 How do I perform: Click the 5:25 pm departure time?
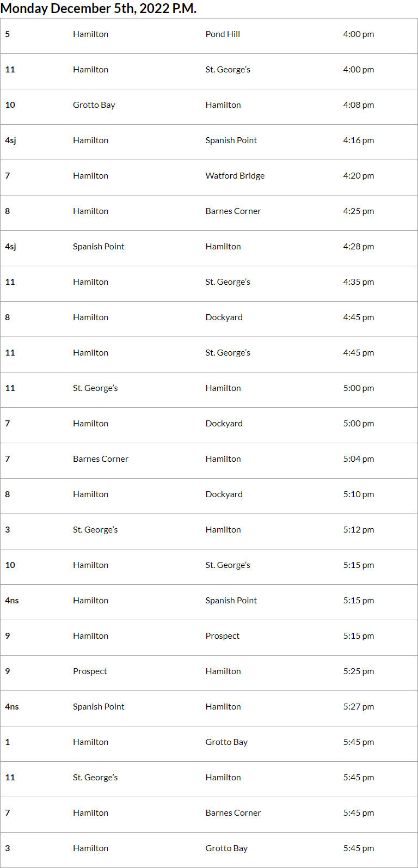tap(358, 671)
